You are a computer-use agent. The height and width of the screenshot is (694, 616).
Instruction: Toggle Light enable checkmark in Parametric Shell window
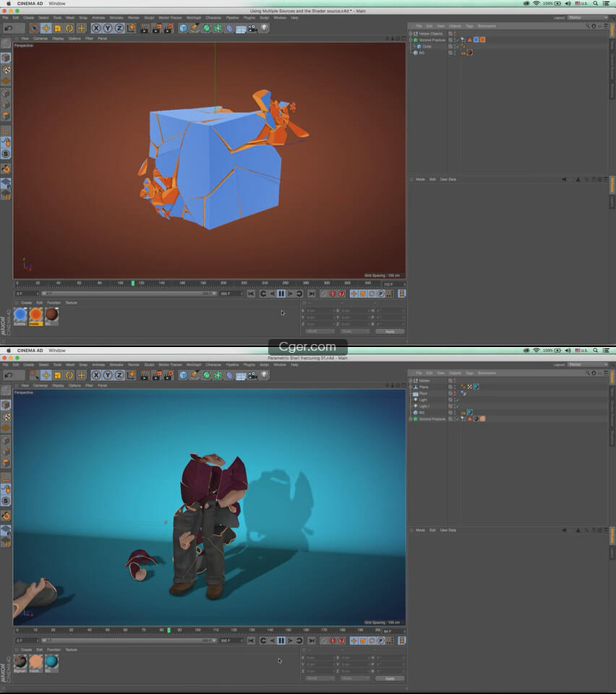tap(458, 400)
